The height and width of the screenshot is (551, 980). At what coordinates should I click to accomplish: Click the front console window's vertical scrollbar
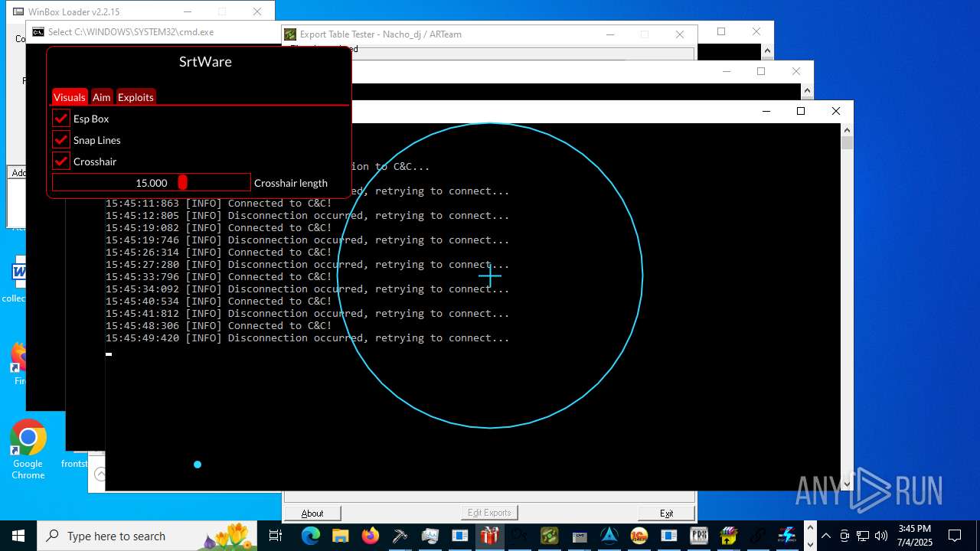click(847, 306)
